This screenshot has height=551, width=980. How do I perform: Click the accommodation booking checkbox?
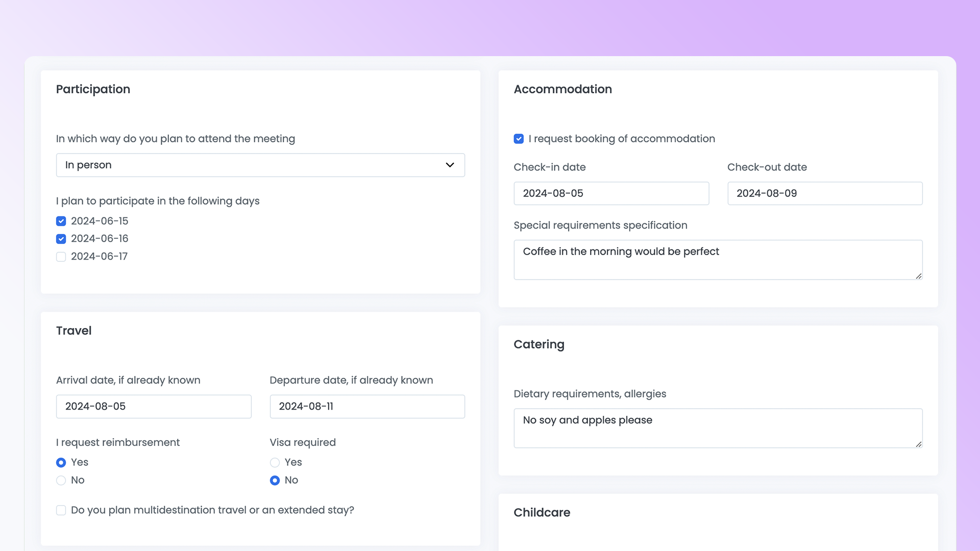[x=518, y=139]
